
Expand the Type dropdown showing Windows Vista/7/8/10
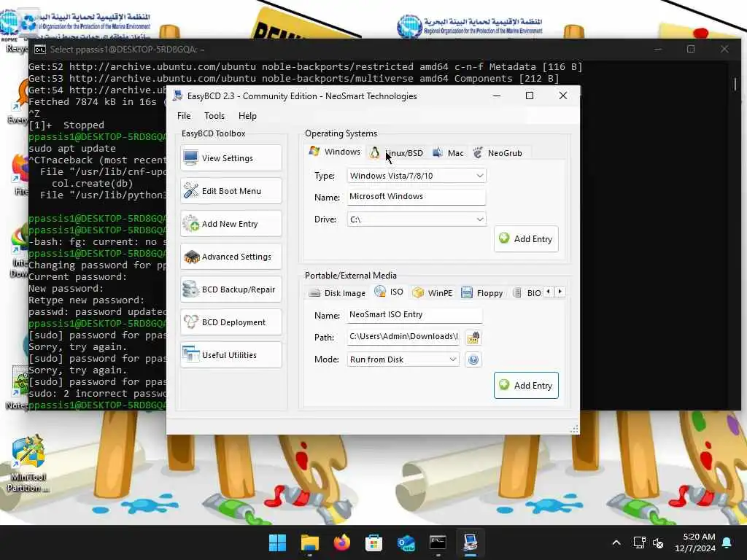click(417, 176)
